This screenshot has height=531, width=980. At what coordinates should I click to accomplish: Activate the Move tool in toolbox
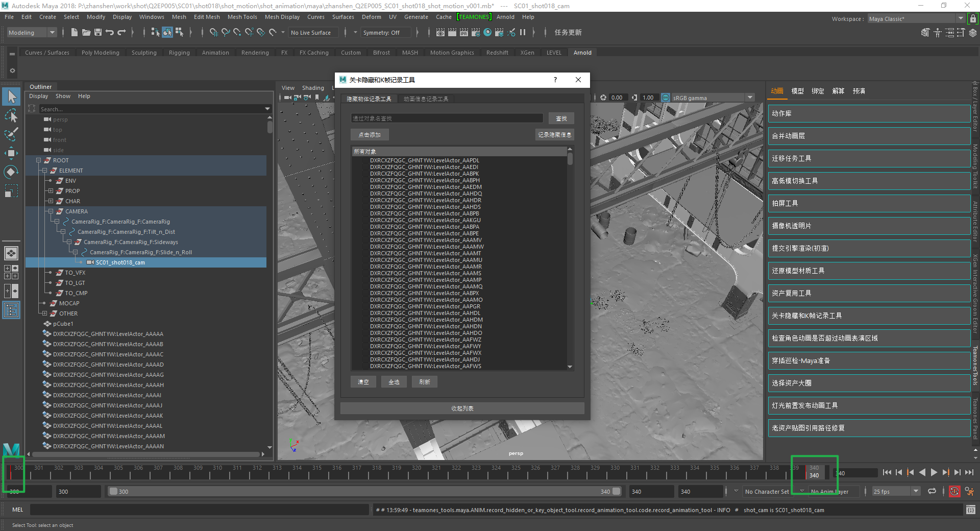click(x=11, y=153)
